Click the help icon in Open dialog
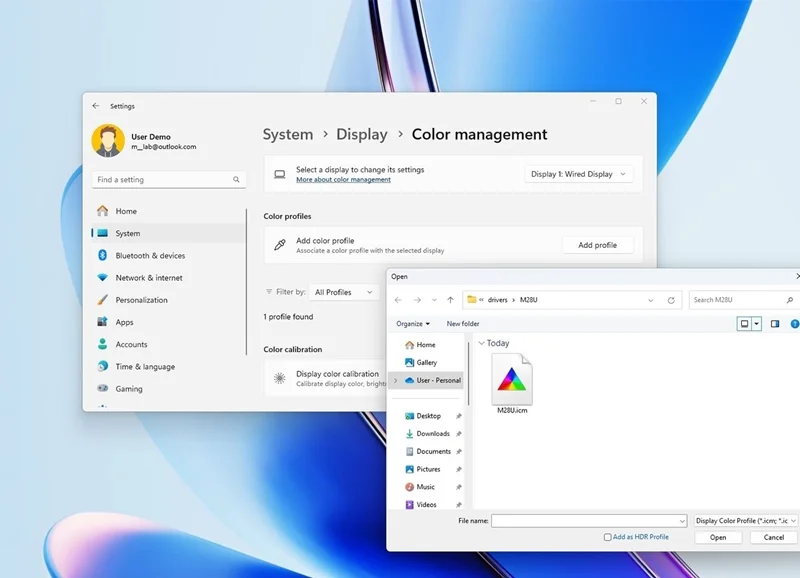Screen dimensions: 800x578 794,323
